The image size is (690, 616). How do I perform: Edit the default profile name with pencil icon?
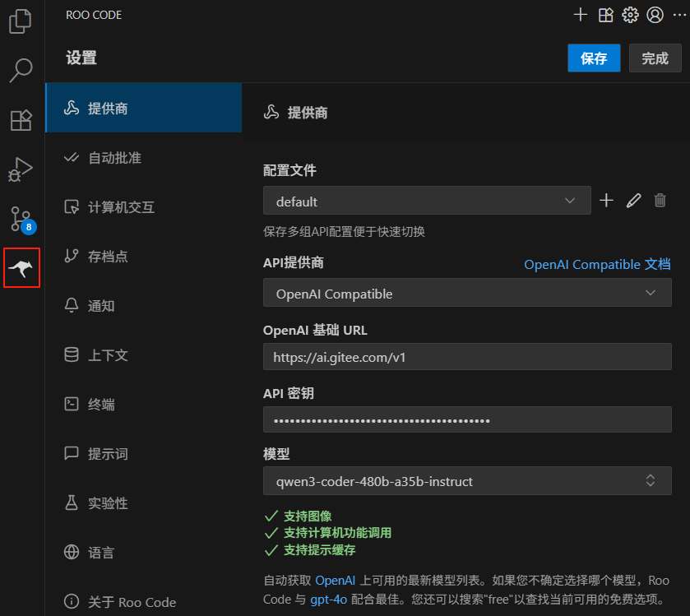tap(633, 200)
